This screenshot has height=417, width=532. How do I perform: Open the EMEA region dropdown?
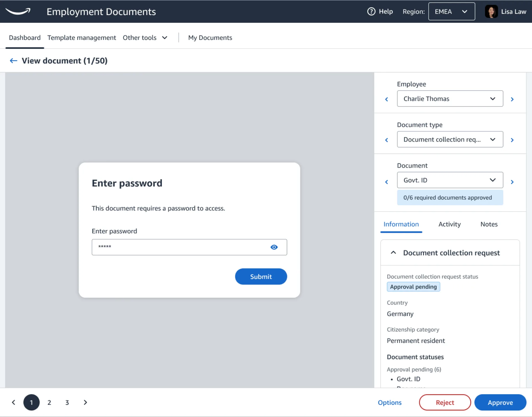click(452, 11)
